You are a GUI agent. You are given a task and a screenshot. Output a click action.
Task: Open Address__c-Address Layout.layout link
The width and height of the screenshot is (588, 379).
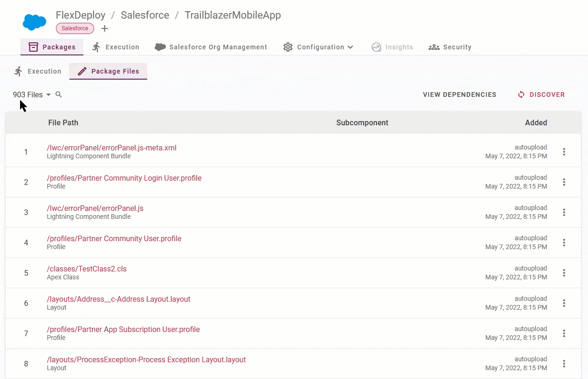point(119,299)
